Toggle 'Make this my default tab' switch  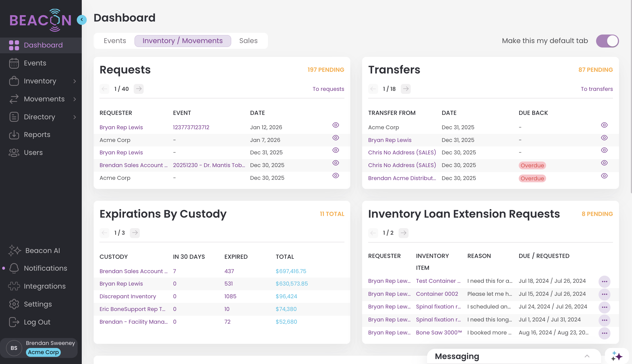point(607,41)
